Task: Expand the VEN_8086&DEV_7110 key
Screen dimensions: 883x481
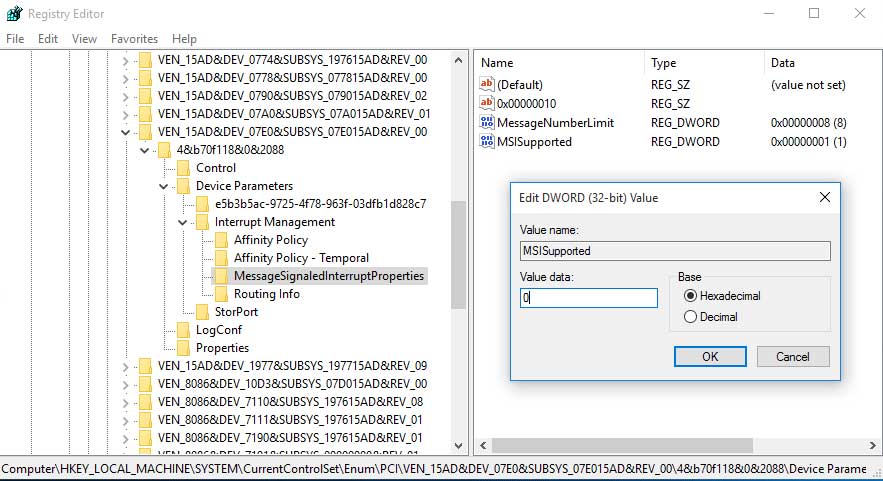Action: 126,403
